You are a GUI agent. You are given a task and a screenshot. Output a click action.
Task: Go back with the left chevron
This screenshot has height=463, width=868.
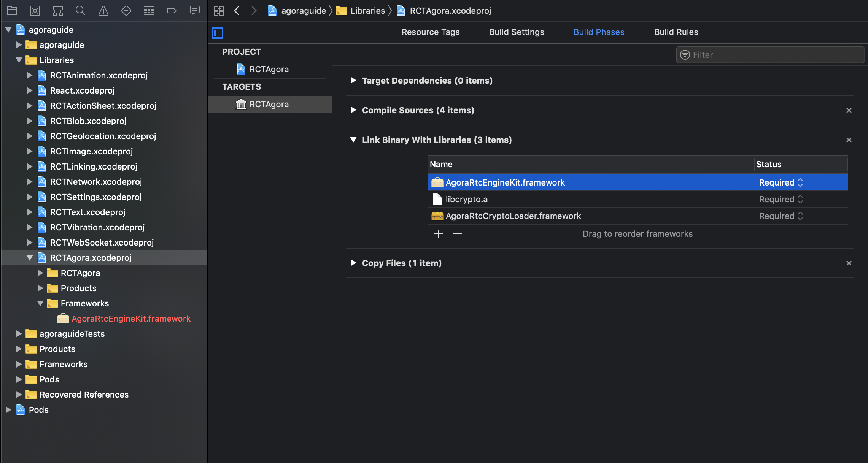pos(237,11)
